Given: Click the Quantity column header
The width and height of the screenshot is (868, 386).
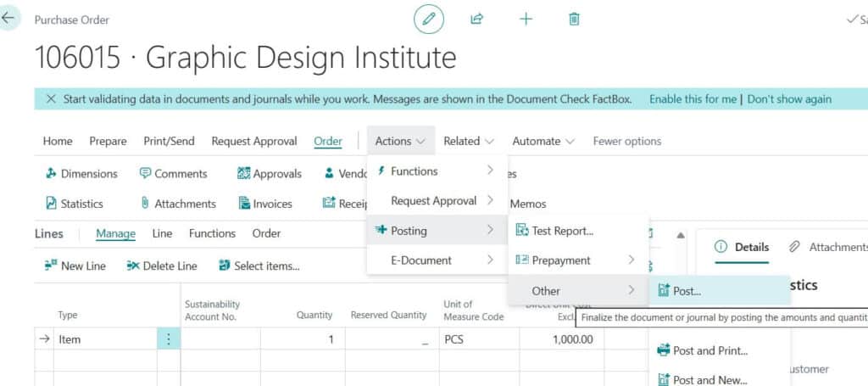Looking at the screenshot, I should pos(314,315).
